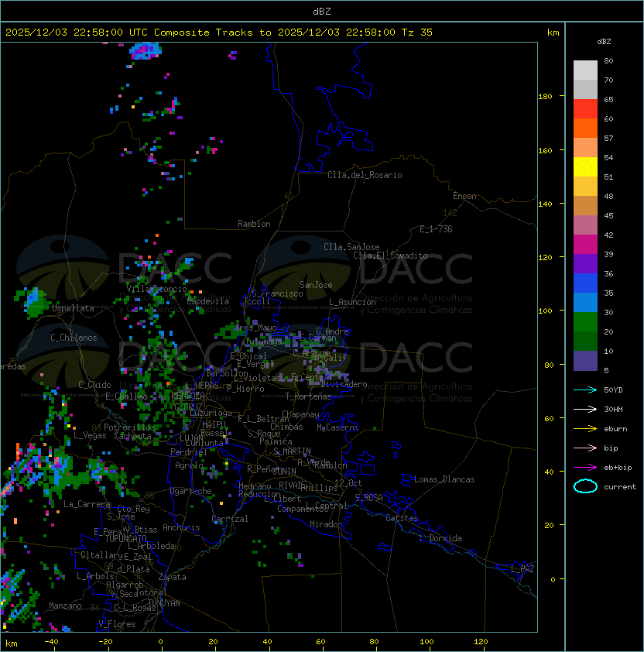Click the Uspallata place label
The height and width of the screenshot is (652, 644).
pos(73,308)
